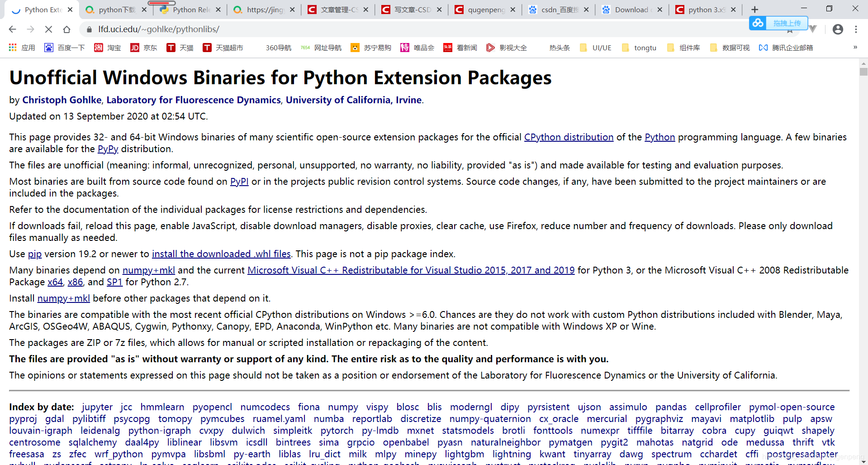Screen dimensions: 868x465
Task: View site security lock info
Action: pos(89,29)
